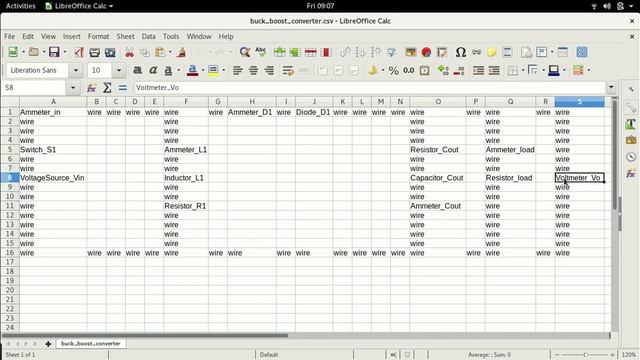The height and width of the screenshot is (360, 640).
Task: Insert a chart
Action: tap(426, 52)
